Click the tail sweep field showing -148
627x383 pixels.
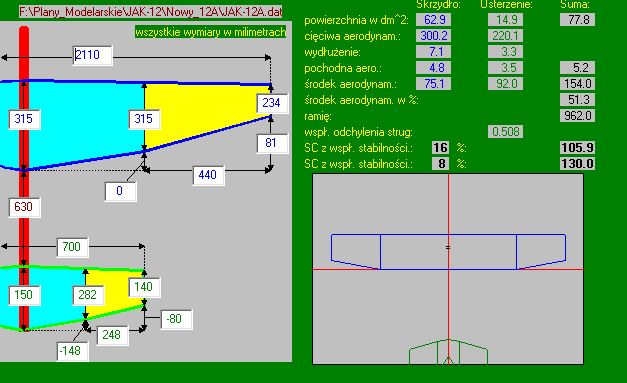pyautogui.click(x=72, y=351)
